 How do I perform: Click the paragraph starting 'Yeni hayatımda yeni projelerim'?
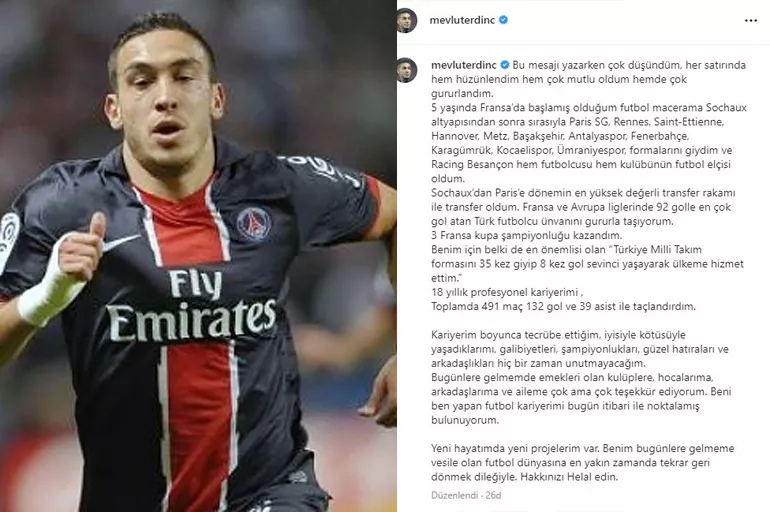tap(583, 462)
